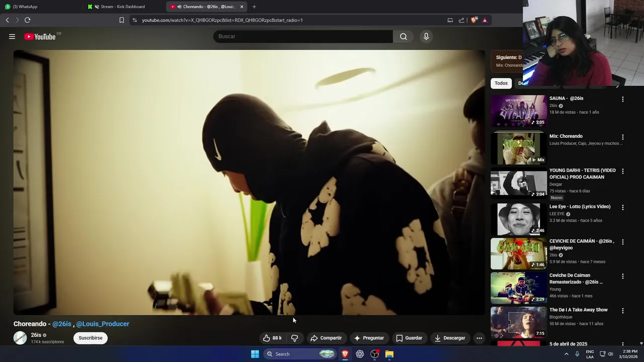Viewport: 644px width, 362px height.
Task: Open the Compartir share dialog
Action: 326,338
